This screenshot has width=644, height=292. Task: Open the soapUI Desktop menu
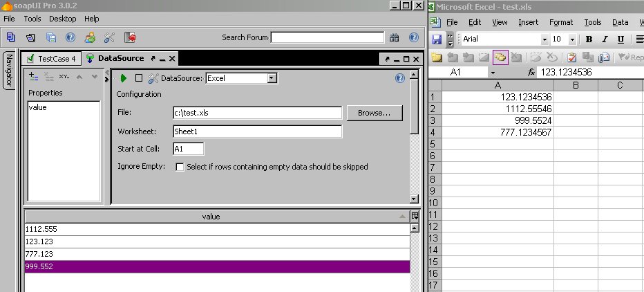coord(62,19)
